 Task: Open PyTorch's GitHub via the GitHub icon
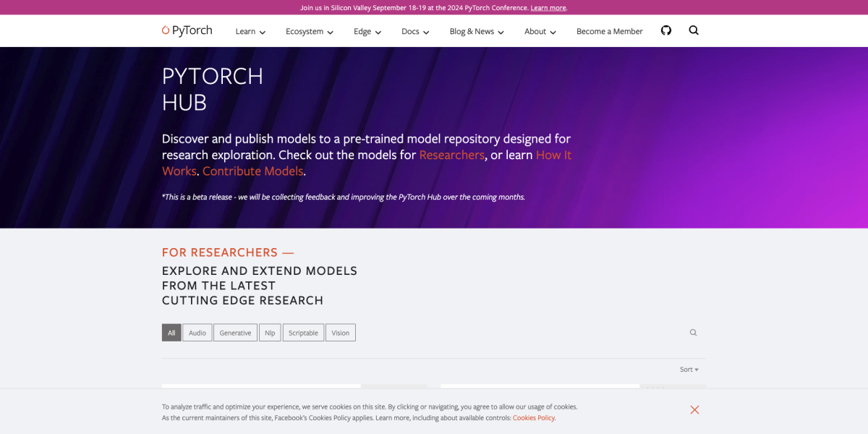click(665, 30)
